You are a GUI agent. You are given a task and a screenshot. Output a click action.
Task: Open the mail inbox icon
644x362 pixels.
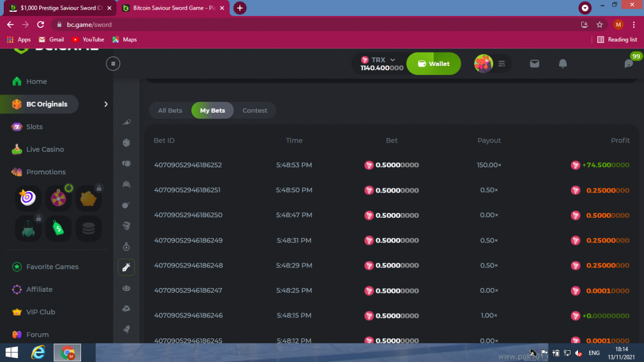tap(535, 64)
